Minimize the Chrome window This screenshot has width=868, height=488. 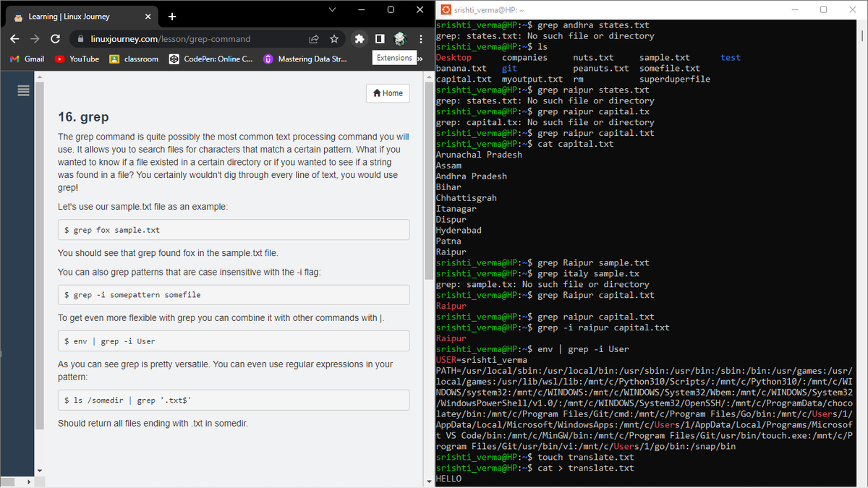tap(362, 9)
